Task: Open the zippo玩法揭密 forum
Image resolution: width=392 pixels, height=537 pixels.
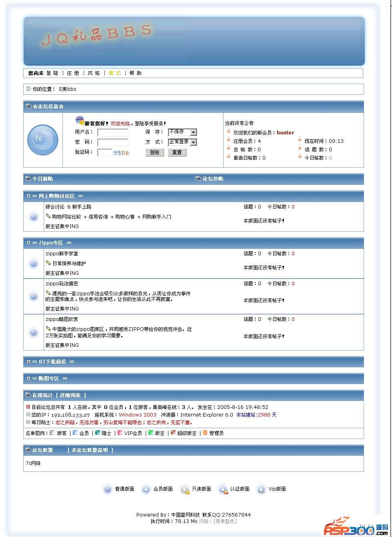Action: (62, 284)
